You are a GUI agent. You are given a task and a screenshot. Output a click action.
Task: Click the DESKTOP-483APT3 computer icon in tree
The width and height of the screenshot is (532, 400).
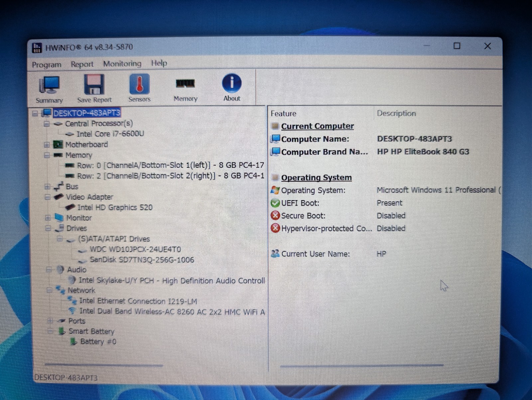pyautogui.click(x=47, y=113)
